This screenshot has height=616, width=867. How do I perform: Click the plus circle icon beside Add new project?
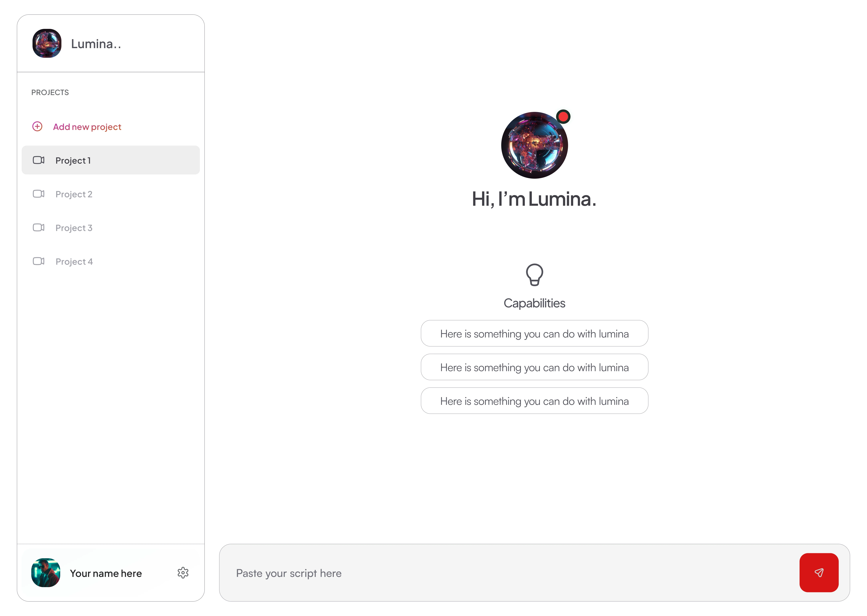(x=37, y=126)
